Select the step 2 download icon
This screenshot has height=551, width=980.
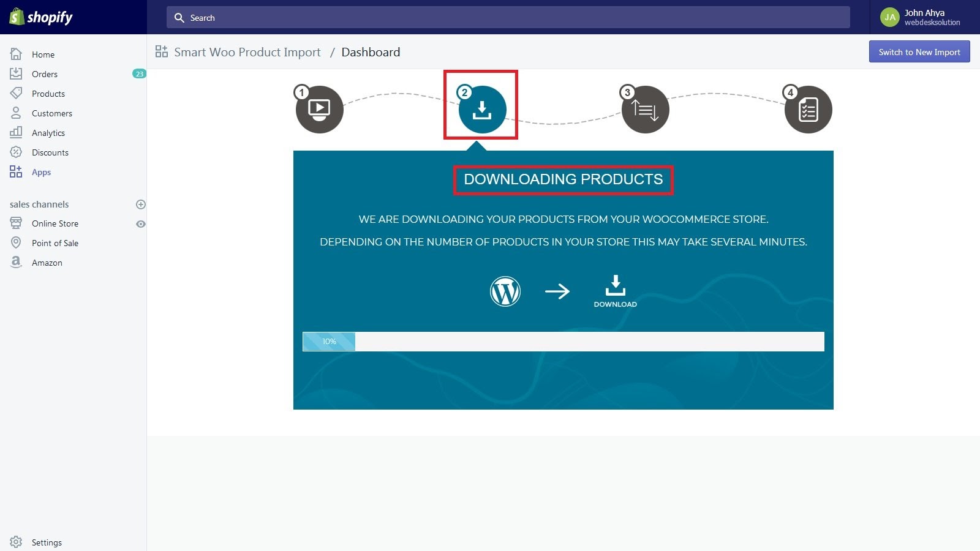[482, 110]
